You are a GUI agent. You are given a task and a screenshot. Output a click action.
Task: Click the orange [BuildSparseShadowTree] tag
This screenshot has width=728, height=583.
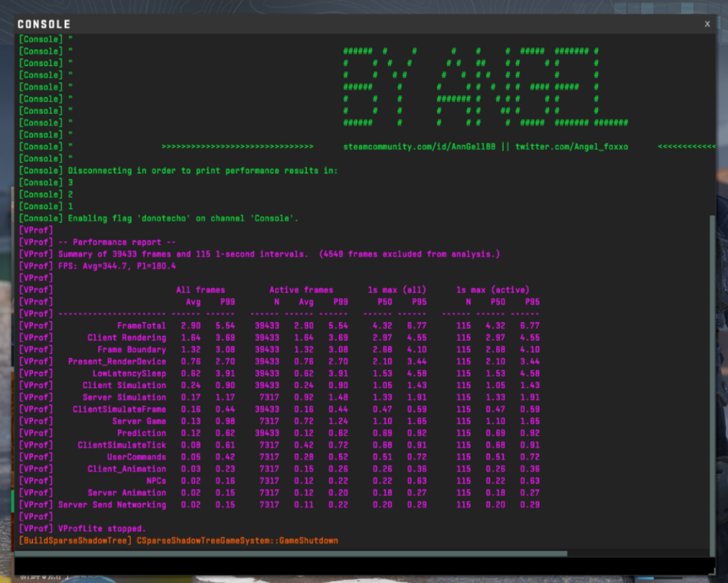pyautogui.click(x=75, y=541)
